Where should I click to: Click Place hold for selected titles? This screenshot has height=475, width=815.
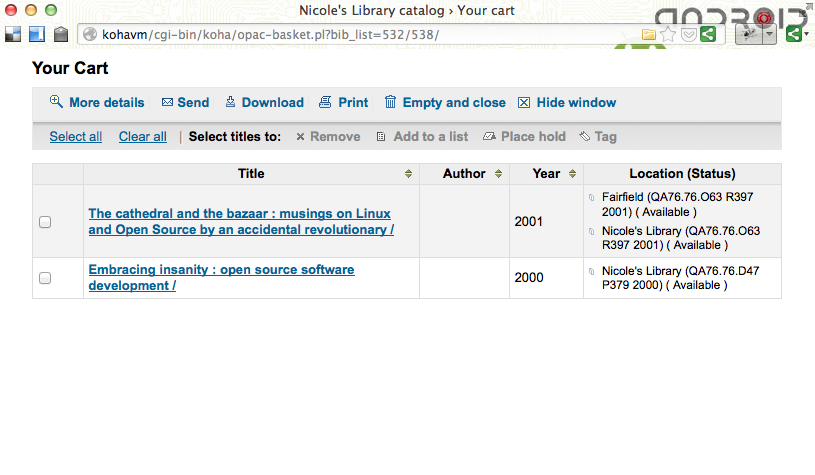pyautogui.click(x=524, y=137)
